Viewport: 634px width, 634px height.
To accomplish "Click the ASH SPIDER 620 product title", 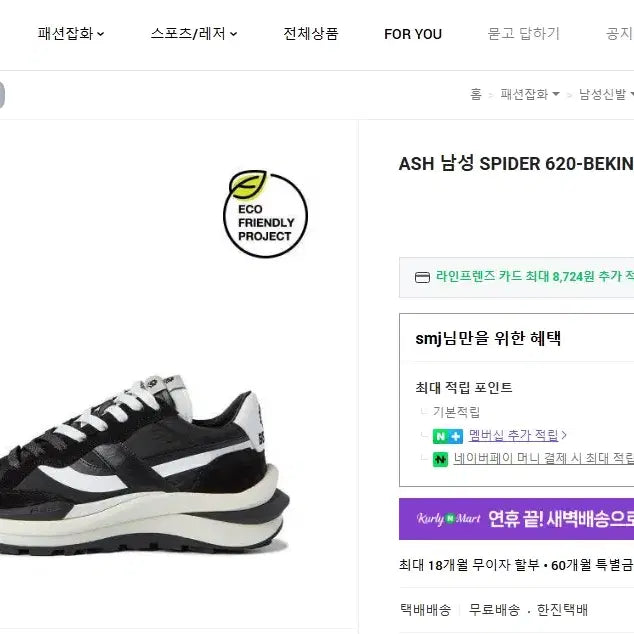I will click(x=515, y=164).
